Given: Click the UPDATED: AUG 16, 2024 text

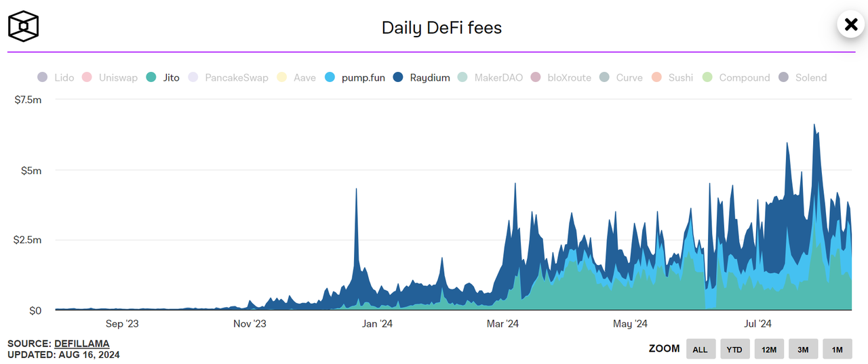Looking at the screenshot, I should pos(64,355).
